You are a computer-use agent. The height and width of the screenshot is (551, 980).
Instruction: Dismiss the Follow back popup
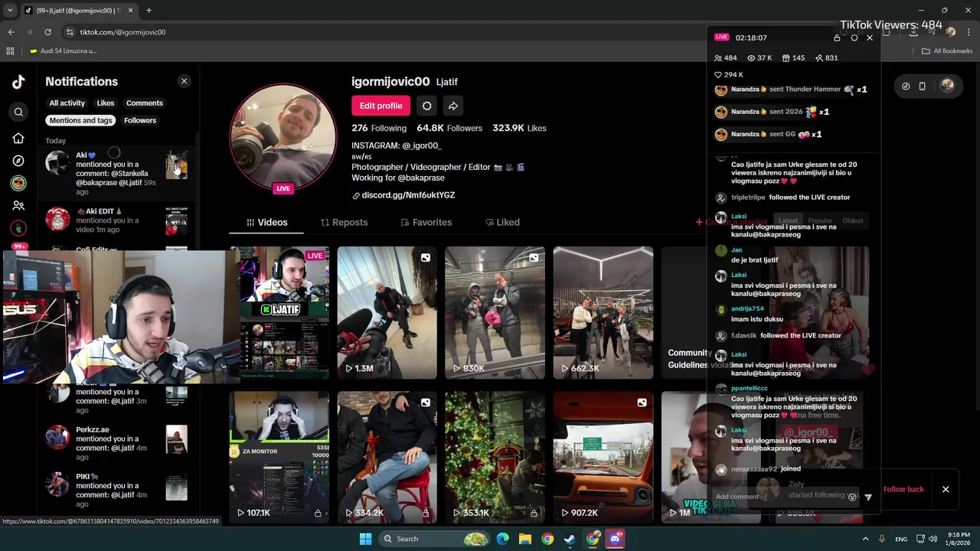946,489
